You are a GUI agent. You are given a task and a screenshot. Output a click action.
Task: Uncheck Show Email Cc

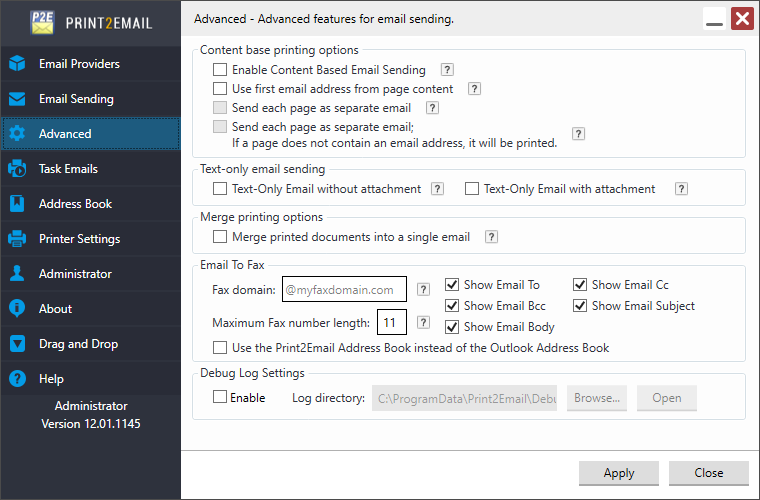(580, 284)
